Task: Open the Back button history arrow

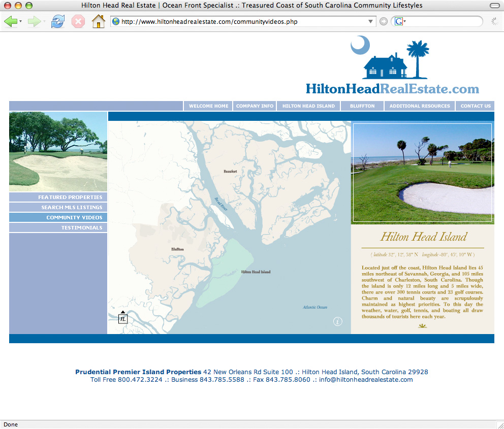Action: pos(20,21)
